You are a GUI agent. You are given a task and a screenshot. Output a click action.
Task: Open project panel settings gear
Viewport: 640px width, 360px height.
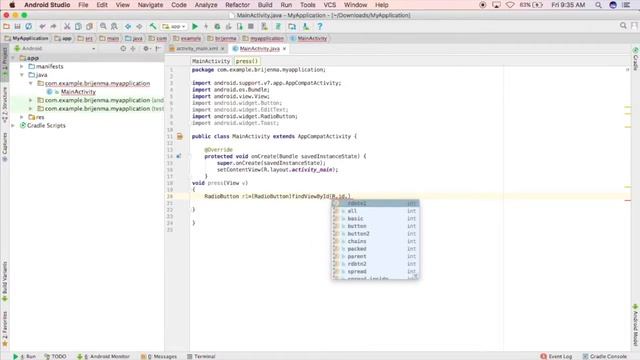[x=146, y=48]
